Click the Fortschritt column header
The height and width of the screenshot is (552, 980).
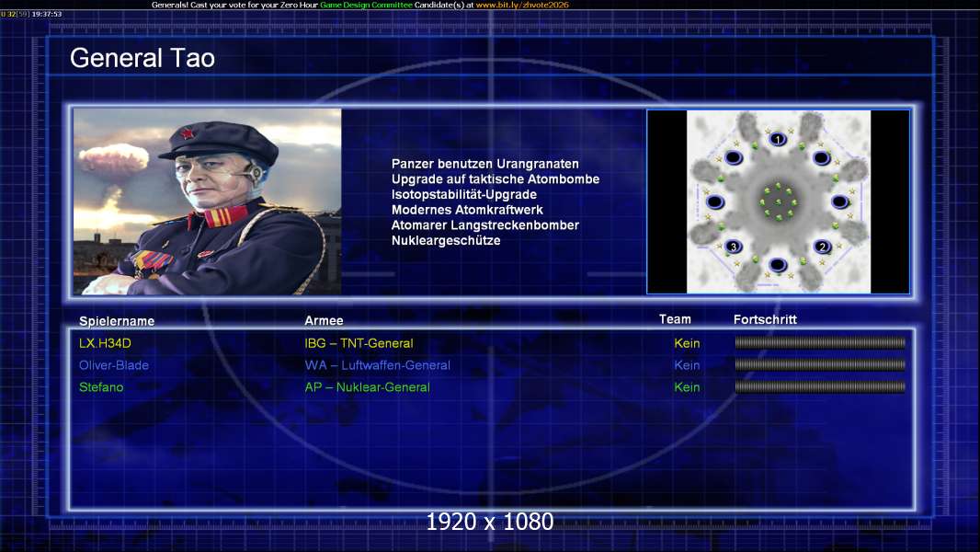coord(765,320)
